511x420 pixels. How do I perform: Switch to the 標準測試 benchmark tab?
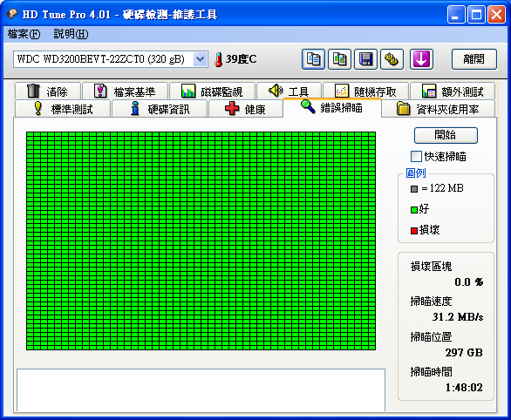pyautogui.click(x=63, y=109)
